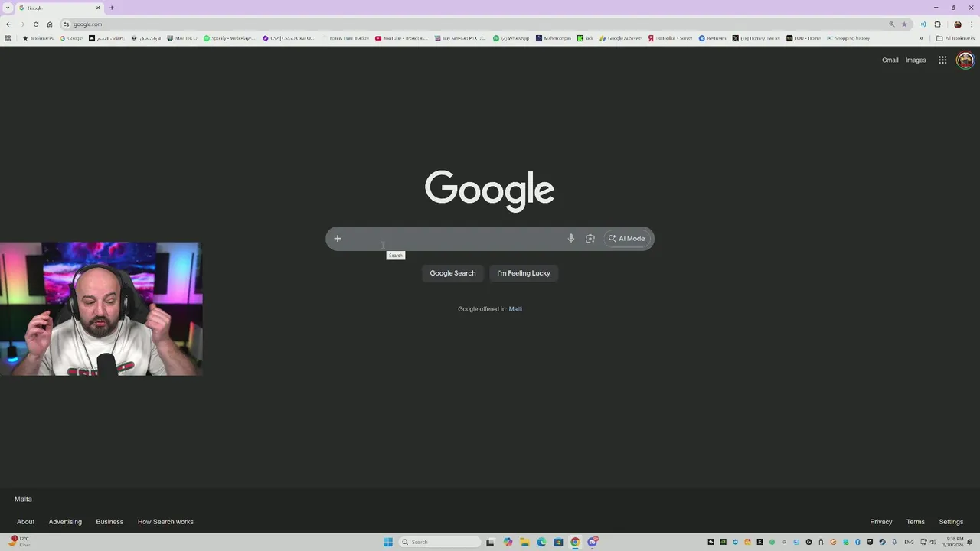Viewport: 980px width, 551px height.
Task: Switch to AI Mode in search box
Action: 627,239
